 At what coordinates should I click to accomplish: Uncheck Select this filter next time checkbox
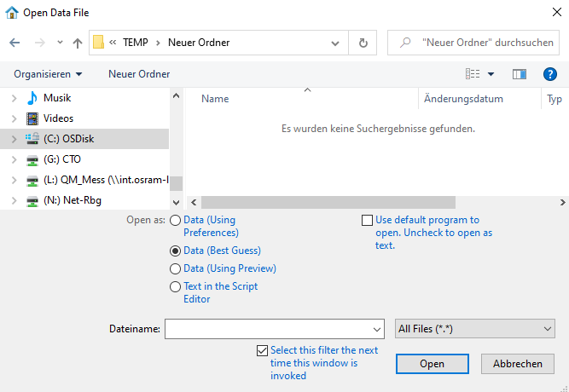(263, 350)
